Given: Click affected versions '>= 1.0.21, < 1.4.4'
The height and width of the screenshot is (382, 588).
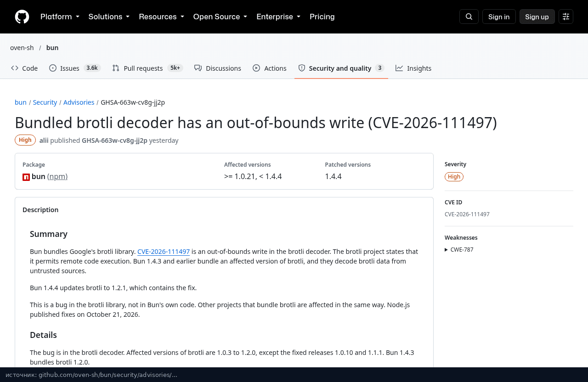Looking at the screenshot, I should point(253,176).
